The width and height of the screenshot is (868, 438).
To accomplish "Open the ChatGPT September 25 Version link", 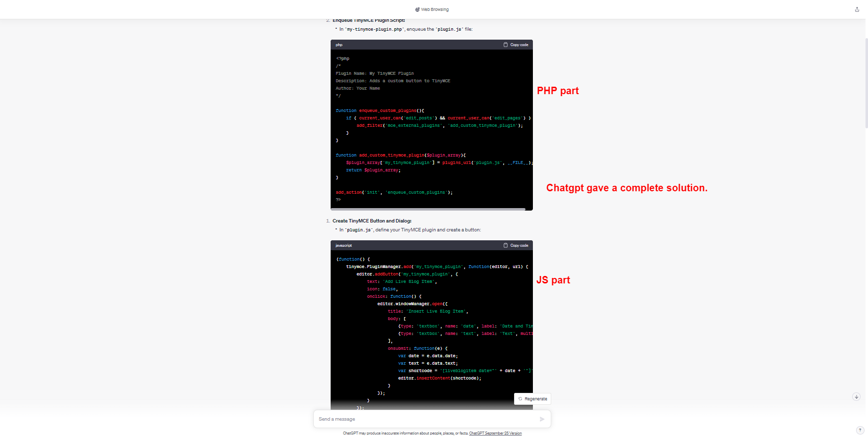I will pyautogui.click(x=495, y=434).
